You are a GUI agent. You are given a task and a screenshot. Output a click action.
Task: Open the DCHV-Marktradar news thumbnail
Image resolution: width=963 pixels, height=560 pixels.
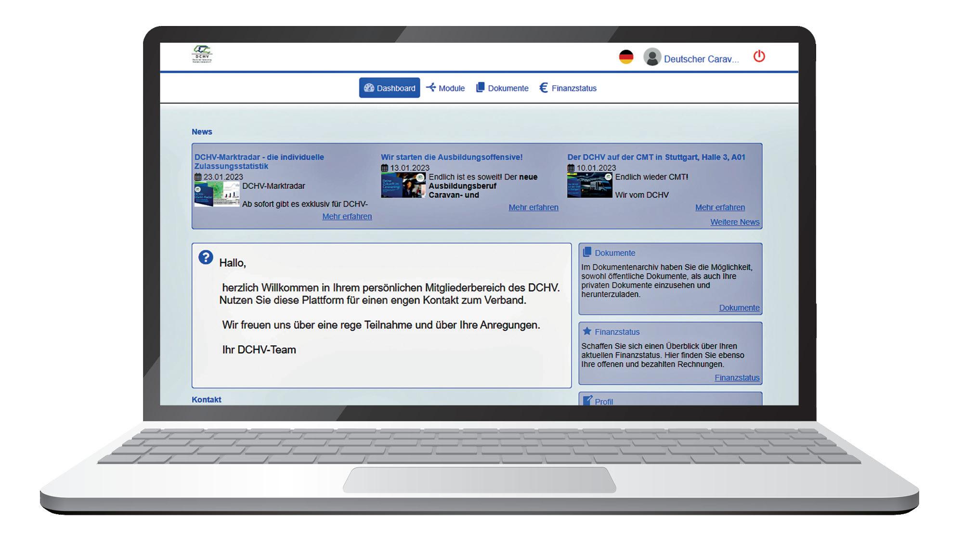pos(217,195)
